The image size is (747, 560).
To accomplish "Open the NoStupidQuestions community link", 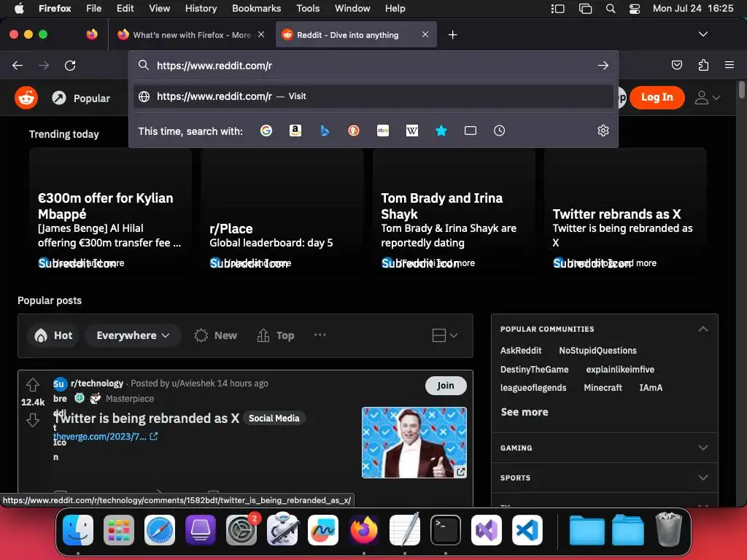I will click(597, 351).
